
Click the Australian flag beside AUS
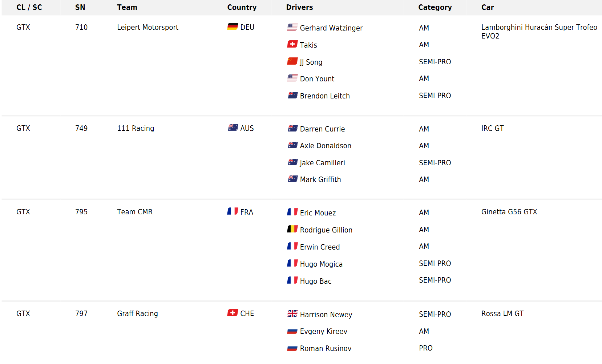(233, 128)
